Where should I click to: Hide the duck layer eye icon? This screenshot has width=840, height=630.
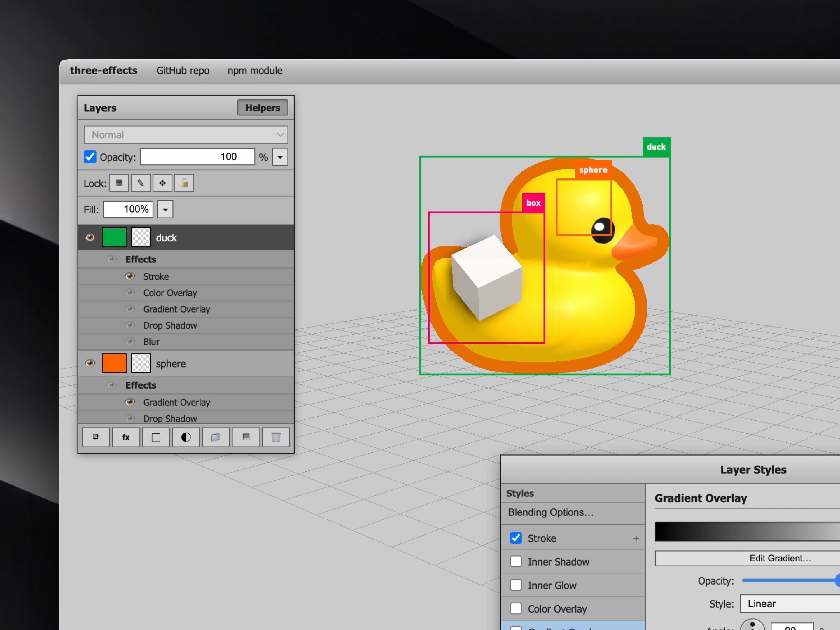click(x=90, y=237)
